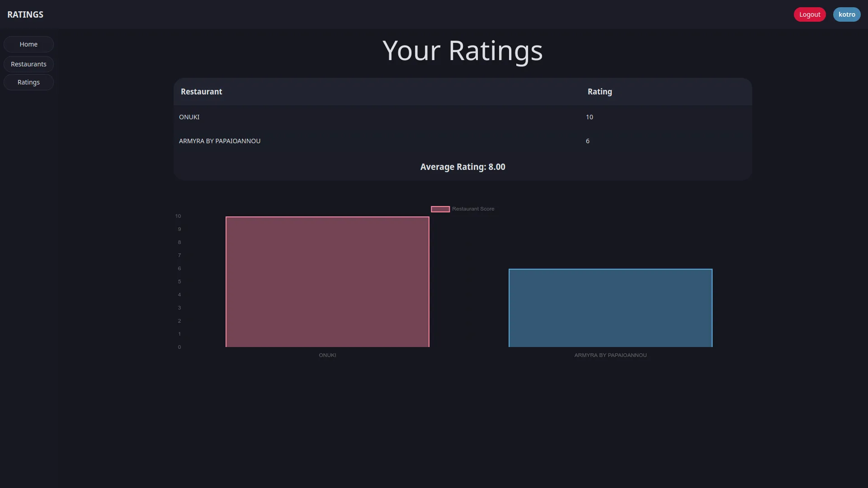Click the RATINGS logo in top left
The height and width of the screenshot is (488, 868).
[25, 14]
